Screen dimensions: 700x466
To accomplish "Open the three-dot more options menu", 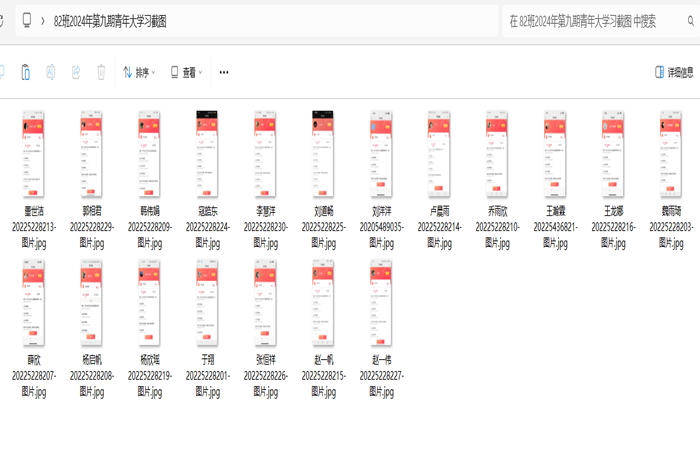I will coord(224,72).
